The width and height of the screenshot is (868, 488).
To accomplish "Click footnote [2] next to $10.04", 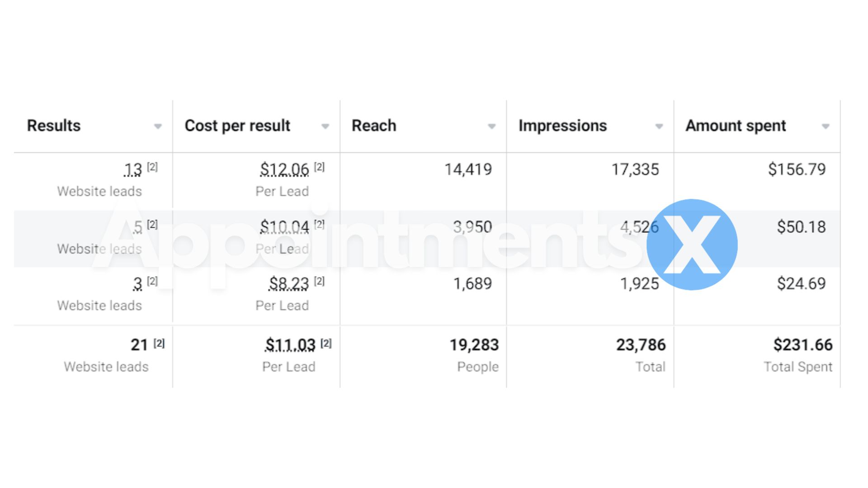I will (x=319, y=224).
